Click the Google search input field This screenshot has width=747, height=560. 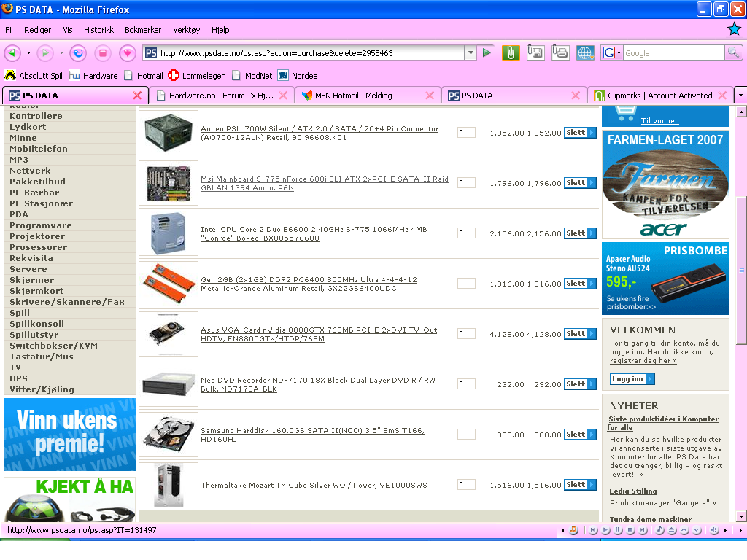[673, 52]
